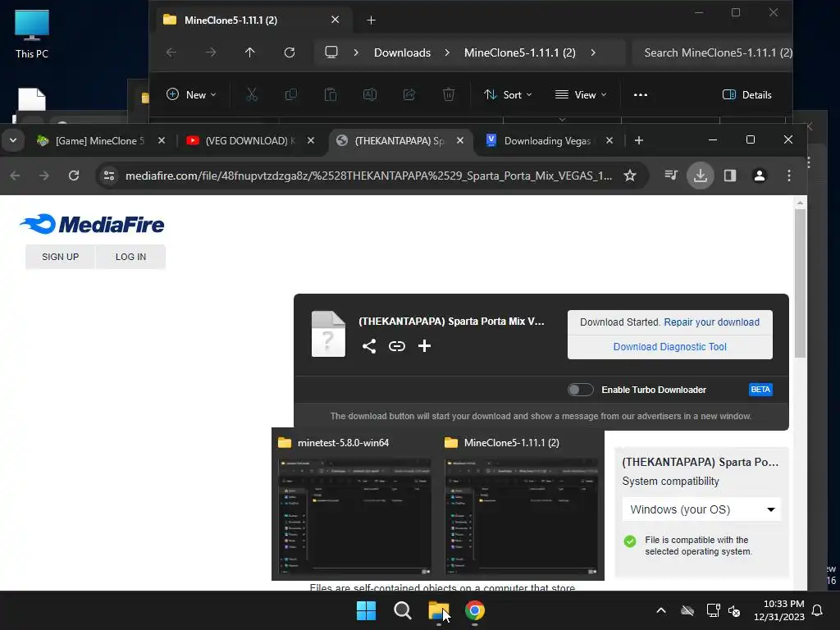Toggle the Details pane in File Explorer
Screen dimensions: 840x630
coord(746,95)
